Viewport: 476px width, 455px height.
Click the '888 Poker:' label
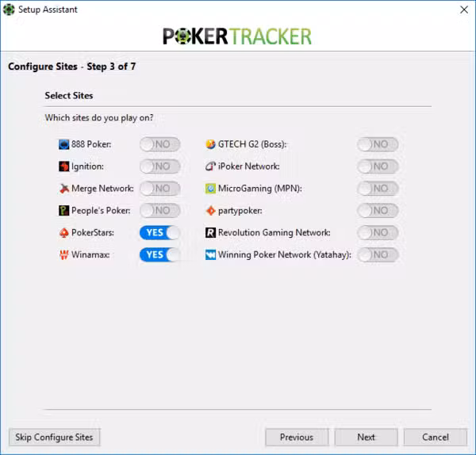coord(91,144)
